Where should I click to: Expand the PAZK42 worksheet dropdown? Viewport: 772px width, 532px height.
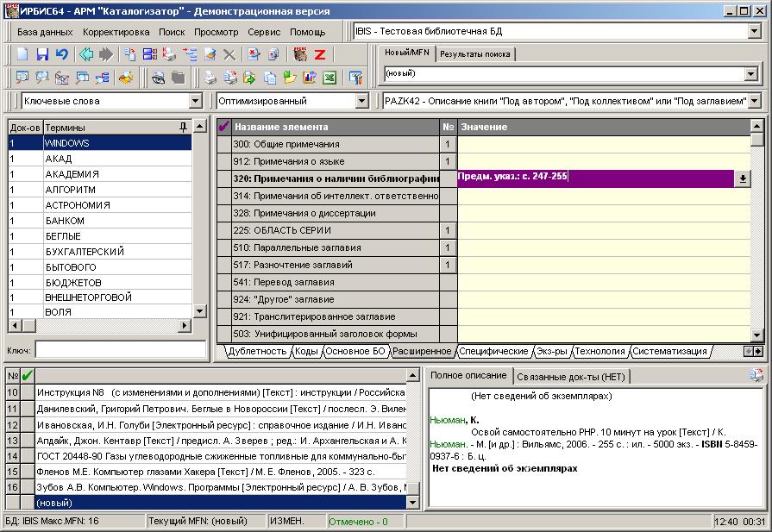pyautogui.click(x=754, y=101)
